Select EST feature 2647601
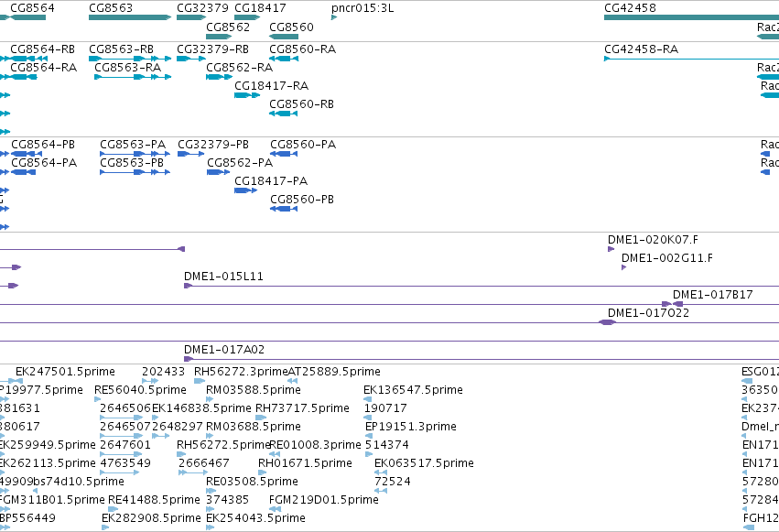Screen dimensions: 779x532 point(121,454)
